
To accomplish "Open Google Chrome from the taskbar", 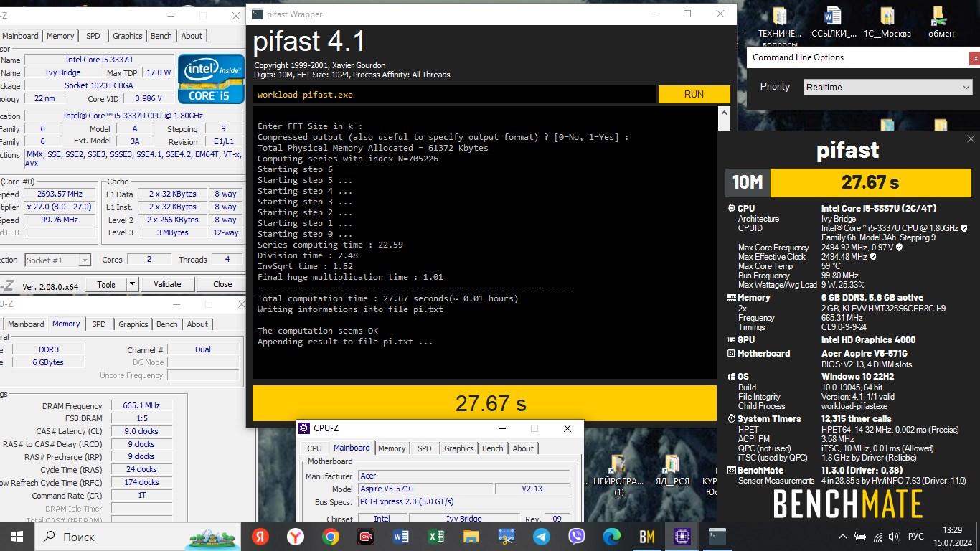I will [x=331, y=536].
